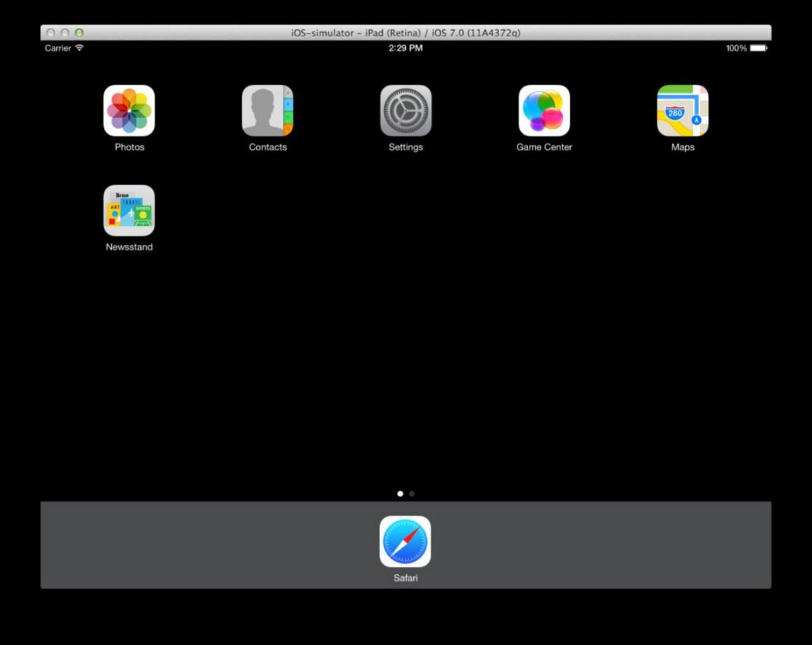Click the Newsstand label text
The width and height of the screenshot is (812, 645).
129,247
